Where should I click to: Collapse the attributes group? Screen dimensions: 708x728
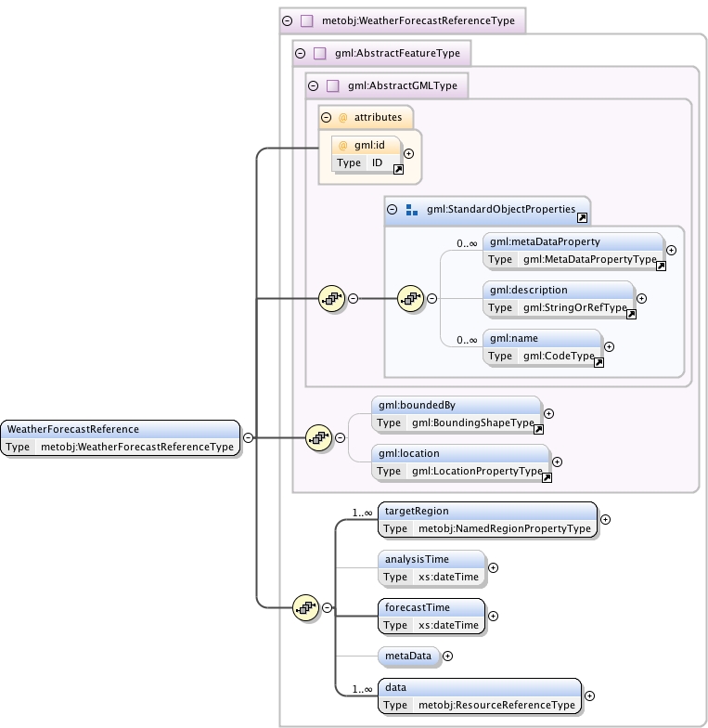[327, 117]
